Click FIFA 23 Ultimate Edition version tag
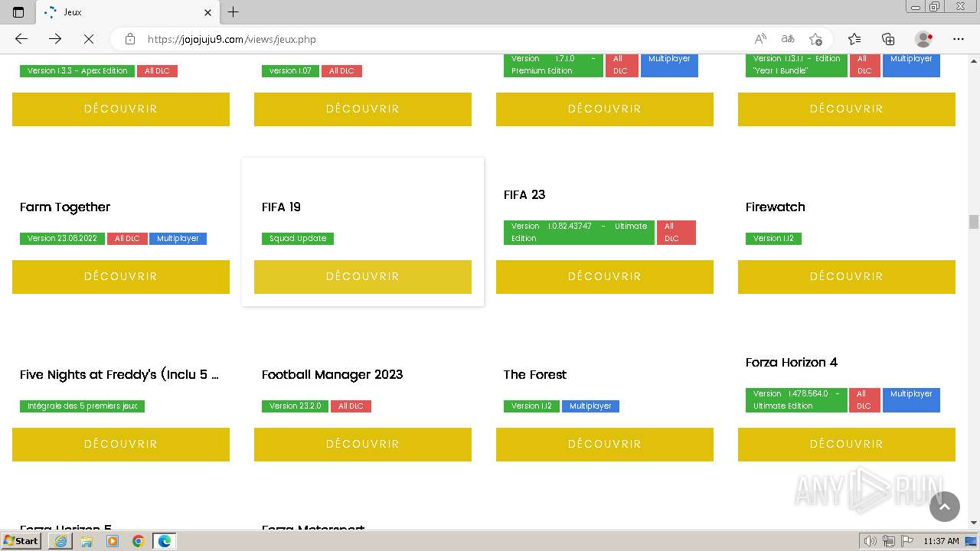The height and width of the screenshot is (551, 980). coord(579,233)
